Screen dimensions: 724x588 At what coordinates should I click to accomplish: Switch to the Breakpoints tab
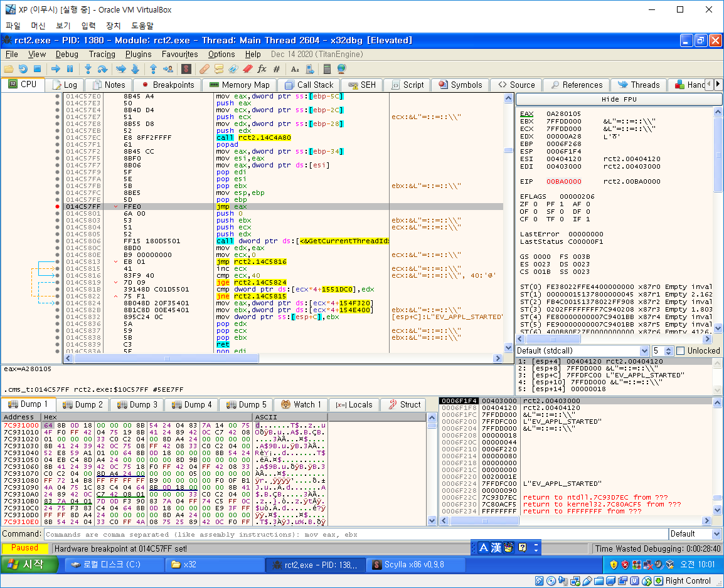(168, 85)
